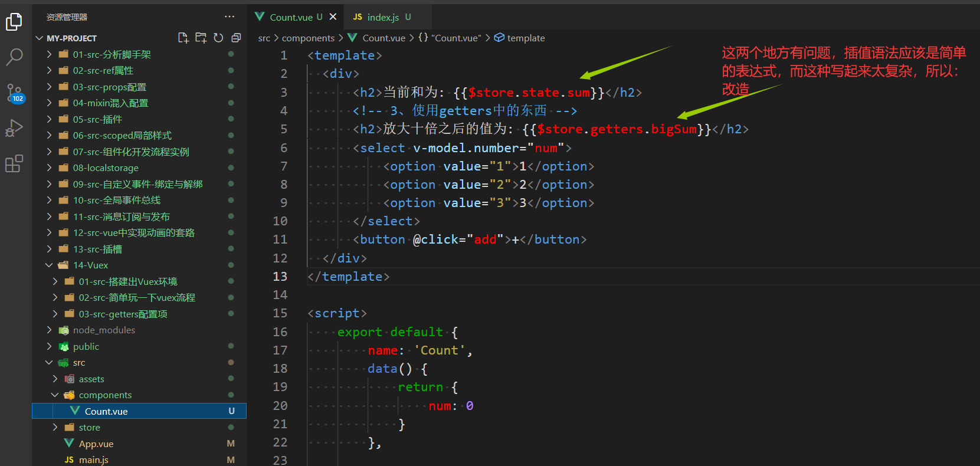The width and height of the screenshot is (980, 466).
Task: Expand the 01-src-分析脚手架 folder
Action: [x=49, y=54]
